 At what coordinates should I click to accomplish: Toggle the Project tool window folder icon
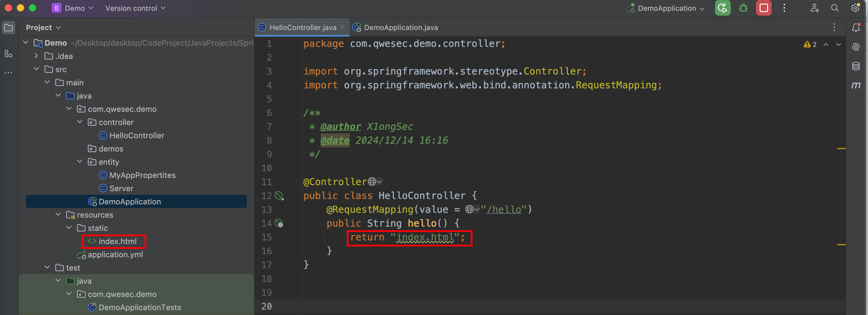[9, 28]
